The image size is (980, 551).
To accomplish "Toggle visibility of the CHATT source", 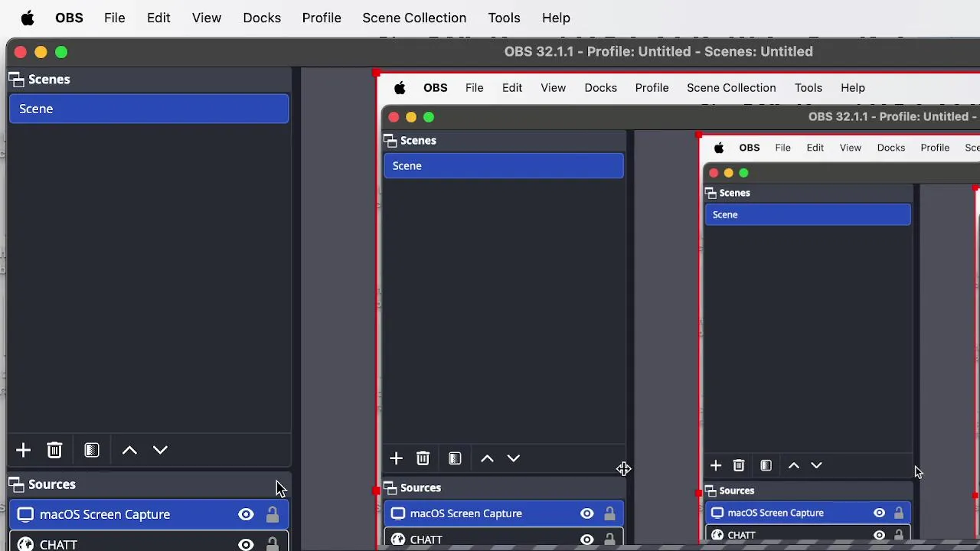I will [x=246, y=544].
